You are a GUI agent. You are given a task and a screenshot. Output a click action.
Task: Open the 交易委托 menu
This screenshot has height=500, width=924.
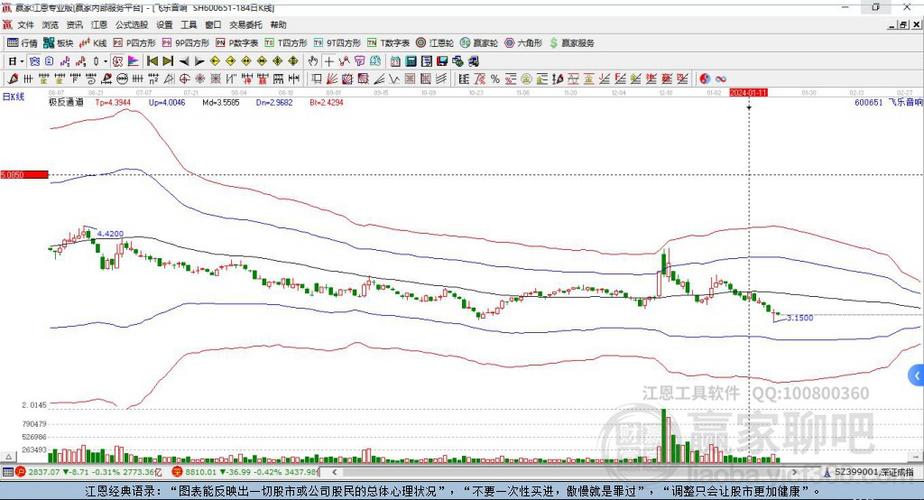tap(246, 25)
